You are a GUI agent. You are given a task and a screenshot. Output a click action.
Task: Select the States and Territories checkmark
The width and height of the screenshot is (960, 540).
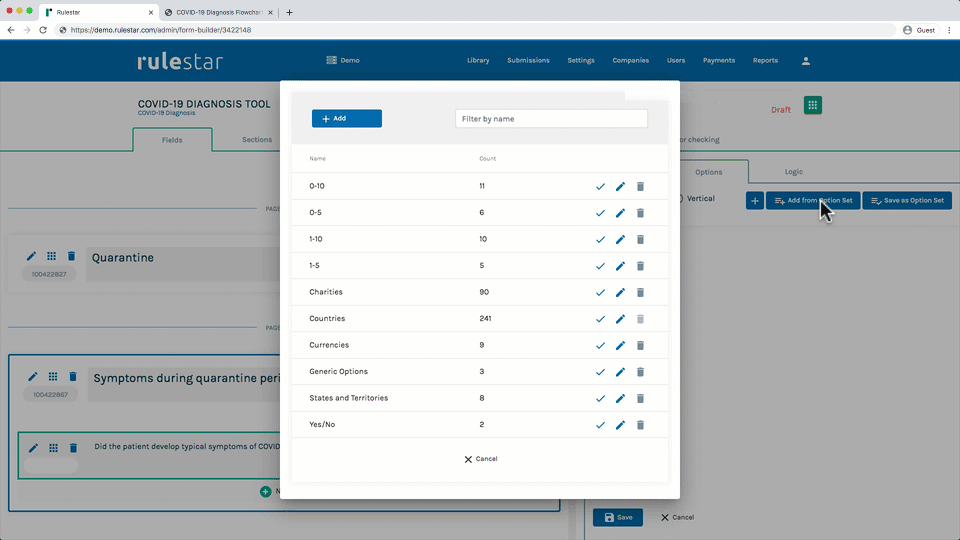click(x=600, y=399)
